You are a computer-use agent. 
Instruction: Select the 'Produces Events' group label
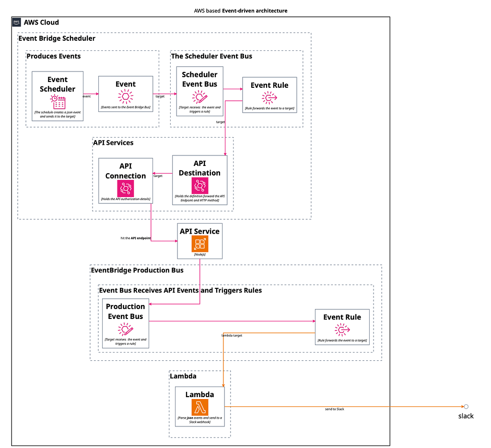tap(54, 56)
